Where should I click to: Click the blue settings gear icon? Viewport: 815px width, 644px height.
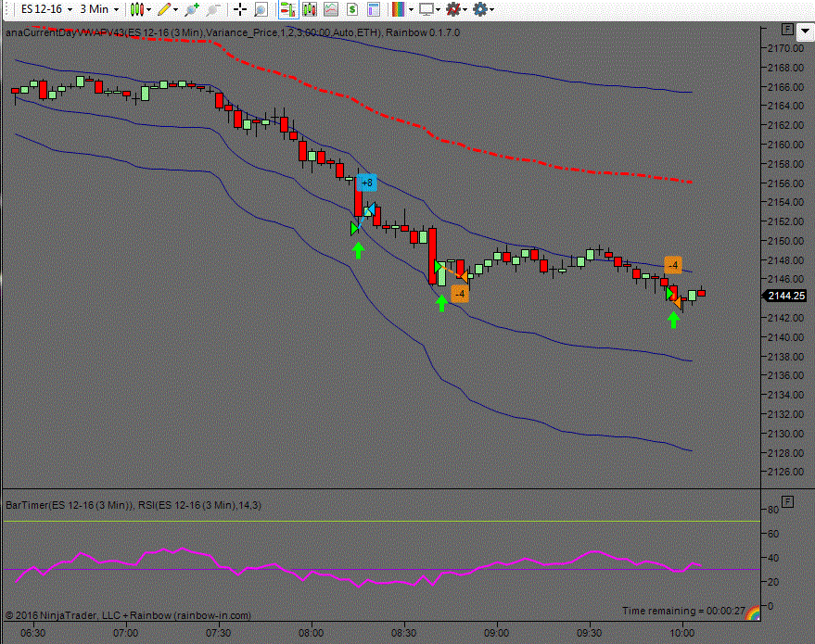click(x=480, y=9)
